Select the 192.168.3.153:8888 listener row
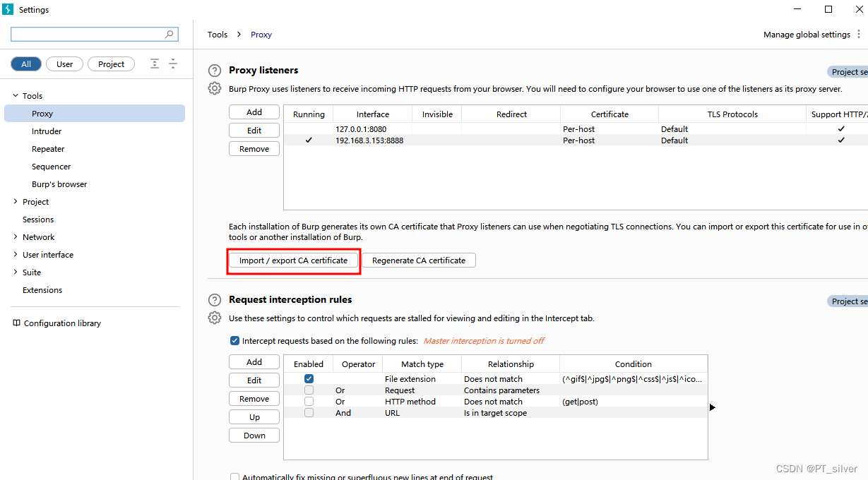This screenshot has height=480, width=868. pyautogui.click(x=576, y=140)
